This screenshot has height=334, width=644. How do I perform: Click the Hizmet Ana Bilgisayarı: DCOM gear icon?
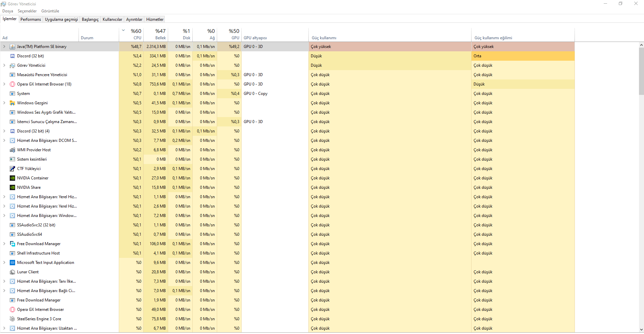coord(12,141)
